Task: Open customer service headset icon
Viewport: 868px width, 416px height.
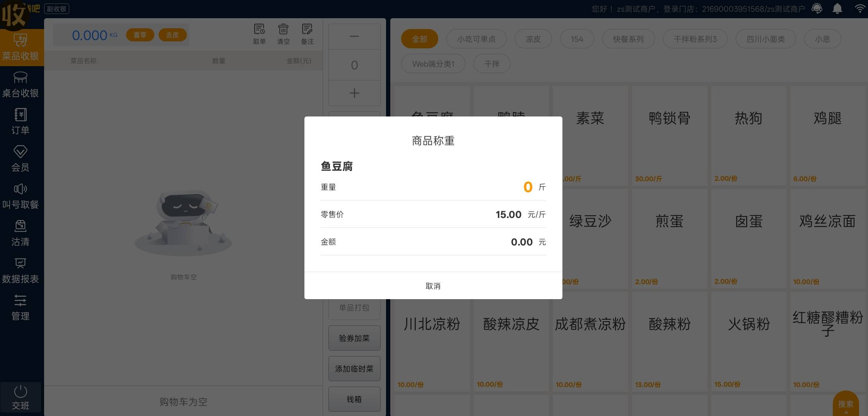Action: (x=817, y=9)
